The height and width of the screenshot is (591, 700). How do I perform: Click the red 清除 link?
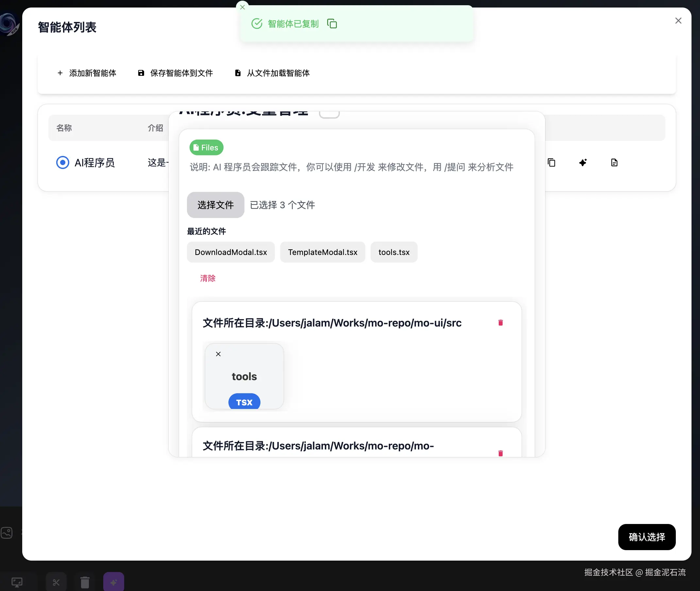pos(208,278)
